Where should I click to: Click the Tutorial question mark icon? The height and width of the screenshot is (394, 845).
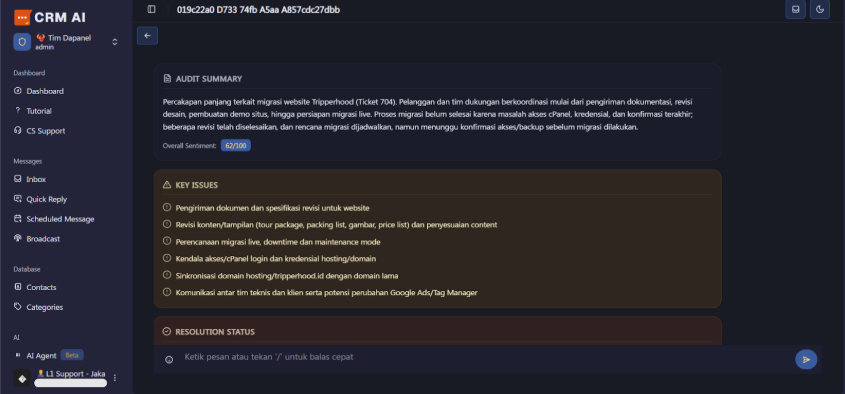coord(18,110)
